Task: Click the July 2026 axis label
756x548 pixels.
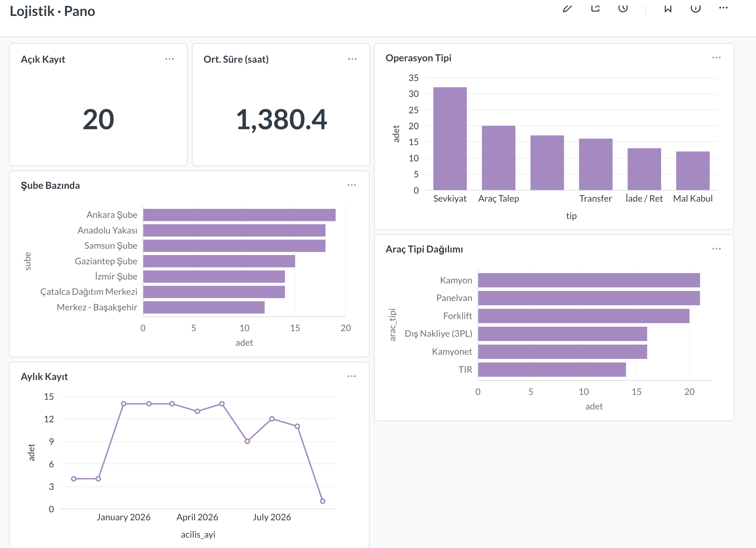Action: [x=272, y=517]
